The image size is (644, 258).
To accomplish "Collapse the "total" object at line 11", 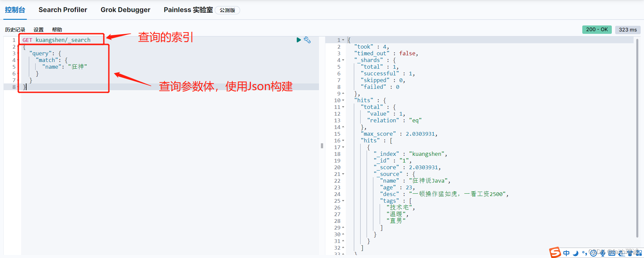I will (343, 107).
